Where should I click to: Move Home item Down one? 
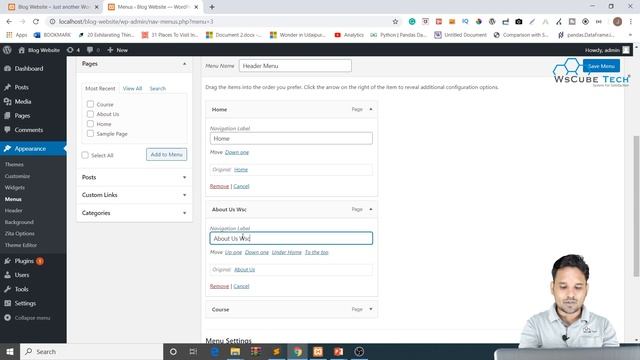coord(237,152)
